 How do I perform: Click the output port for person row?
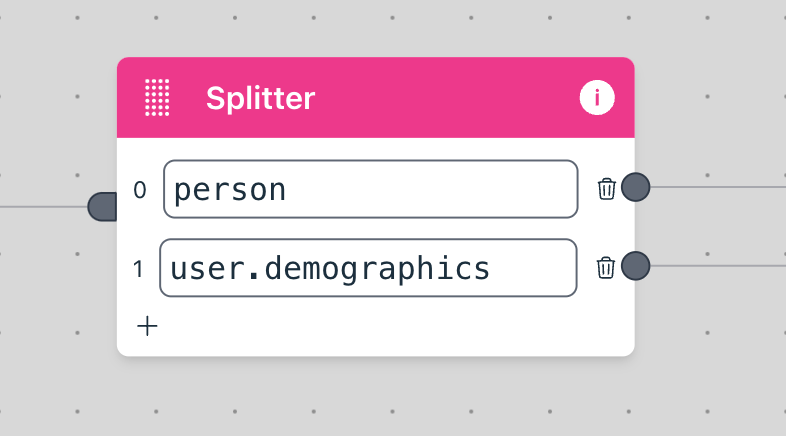pyautogui.click(x=636, y=187)
